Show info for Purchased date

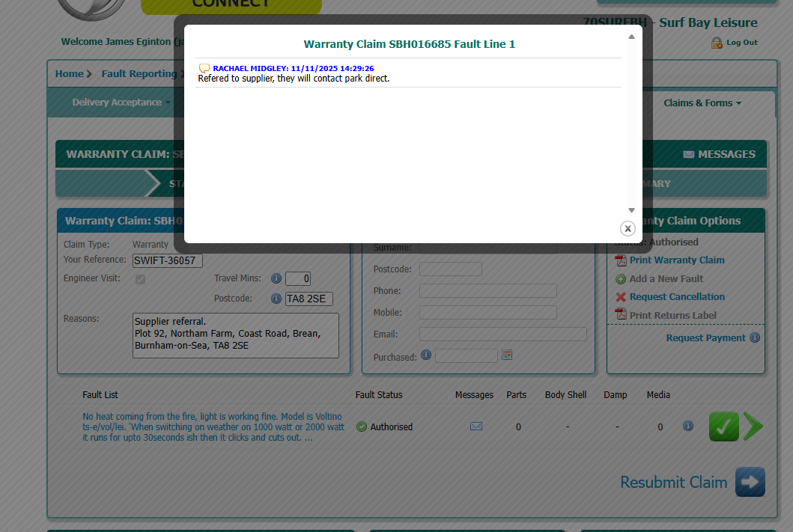[x=426, y=355]
